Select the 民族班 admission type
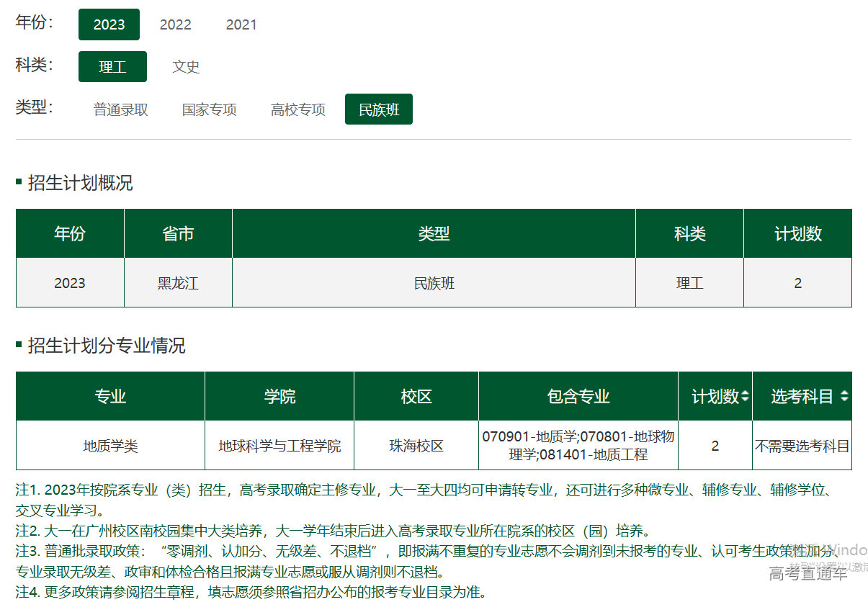This screenshot has height=602, width=868. (379, 109)
